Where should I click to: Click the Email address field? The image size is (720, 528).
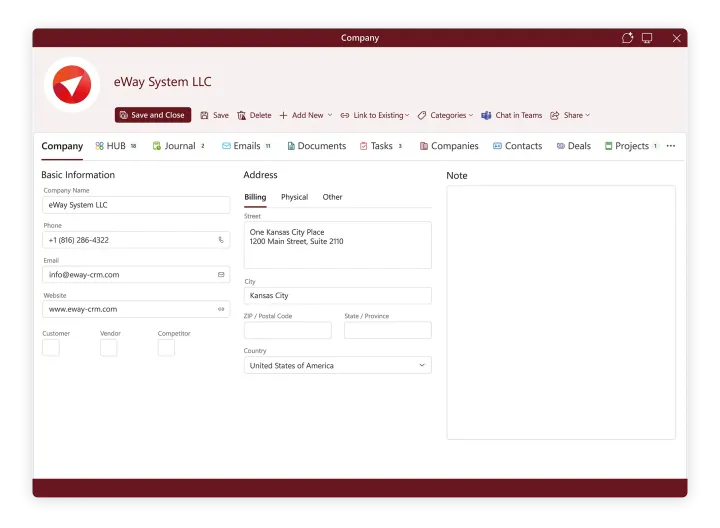pos(136,275)
